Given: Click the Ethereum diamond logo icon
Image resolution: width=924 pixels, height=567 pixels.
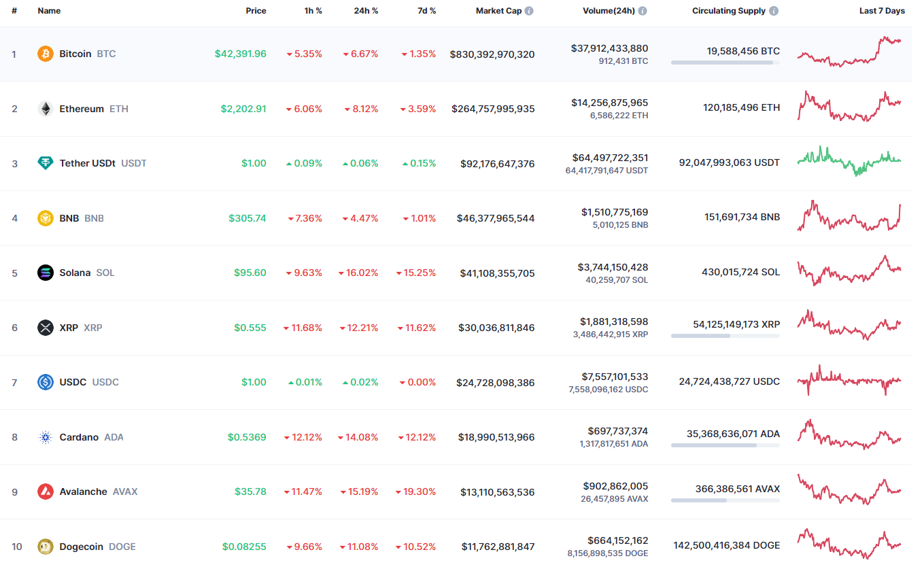Looking at the screenshot, I should (x=46, y=109).
